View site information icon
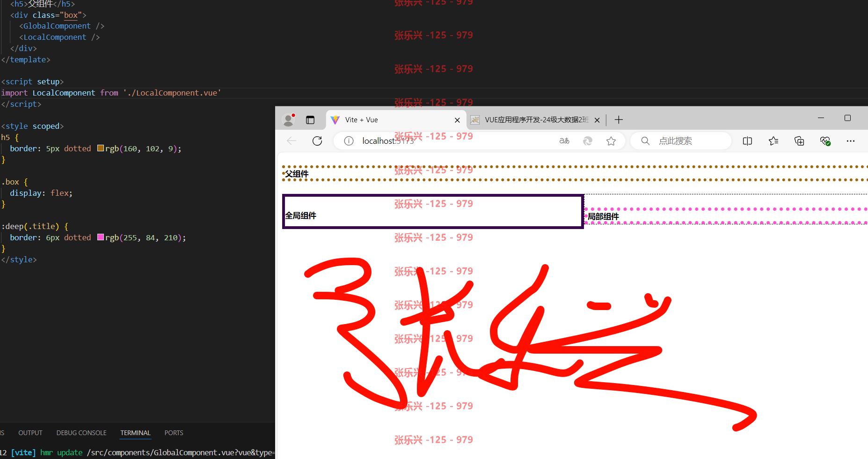The height and width of the screenshot is (459, 868). click(x=349, y=141)
